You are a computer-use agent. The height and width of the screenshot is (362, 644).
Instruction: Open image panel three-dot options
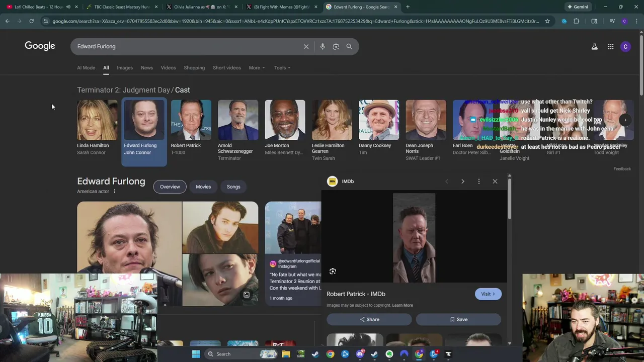point(479,182)
